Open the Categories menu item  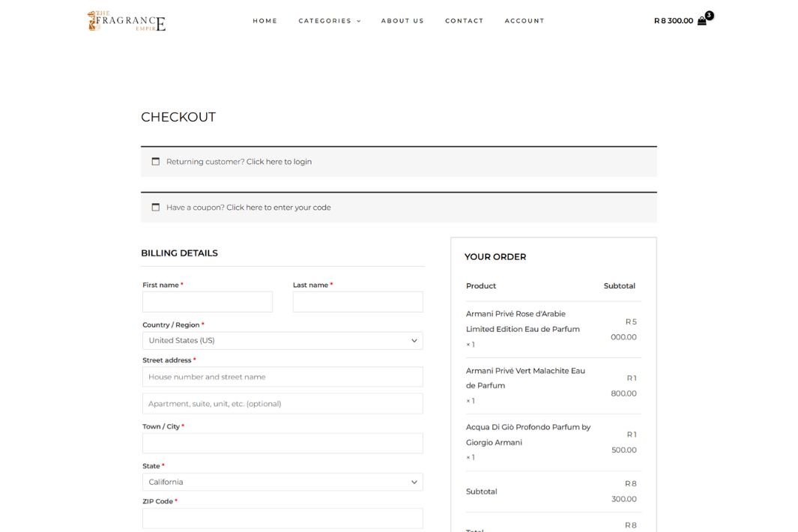coord(324,21)
